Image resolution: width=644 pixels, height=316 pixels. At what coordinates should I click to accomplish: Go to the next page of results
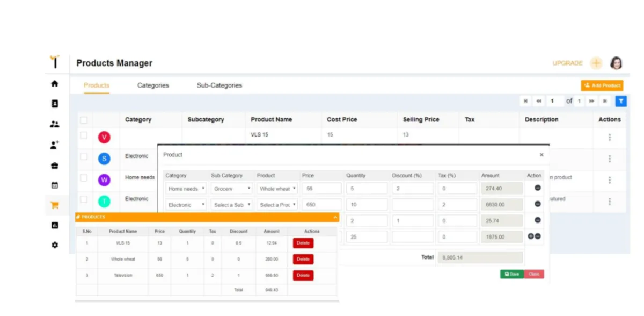[x=591, y=101]
